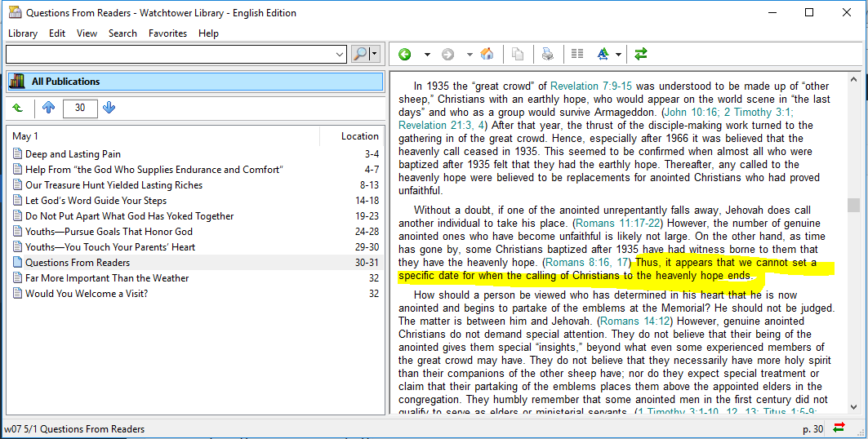Open the text size dropdown arrow
The image size is (868, 439).
[618, 54]
